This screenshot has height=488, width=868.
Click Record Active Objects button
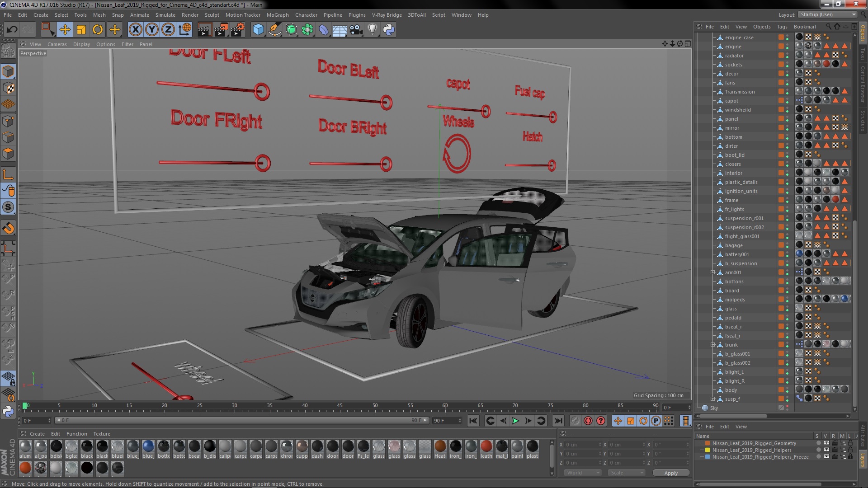click(575, 421)
